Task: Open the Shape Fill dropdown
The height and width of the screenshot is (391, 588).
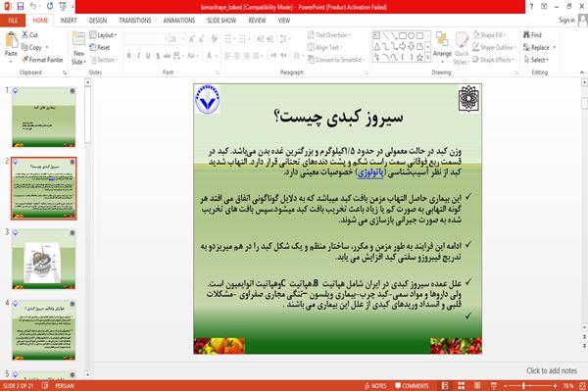Action: coord(489,35)
